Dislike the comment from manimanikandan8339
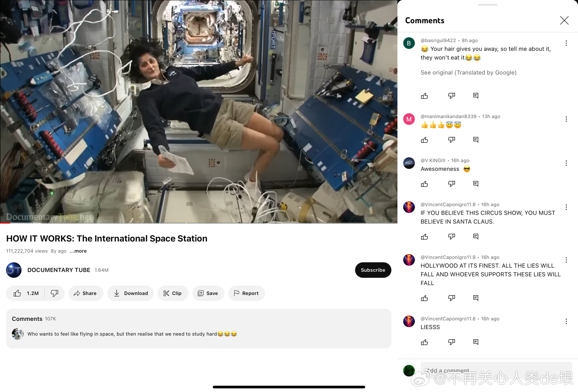The width and height of the screenshot is (578, 392). [451, 140]
